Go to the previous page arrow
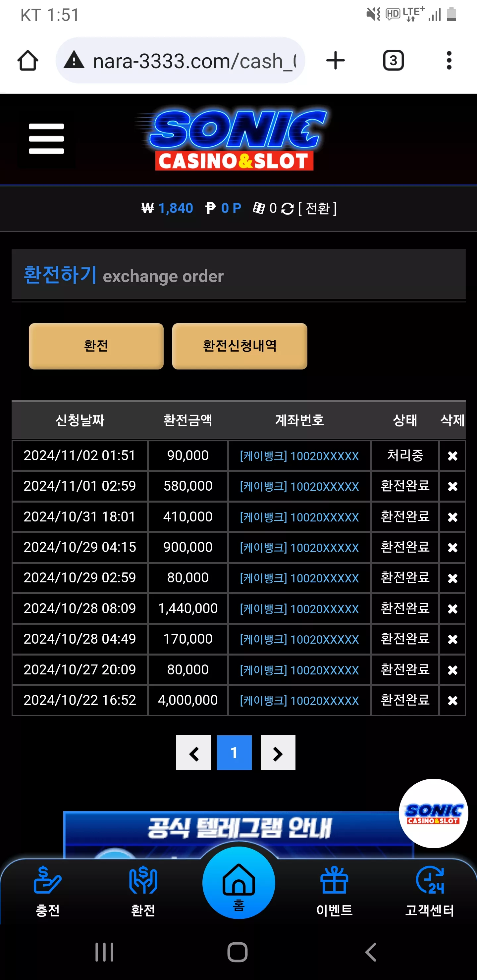Image resolution: width=477 pixels, height=980 pixels. pos(193,753)
